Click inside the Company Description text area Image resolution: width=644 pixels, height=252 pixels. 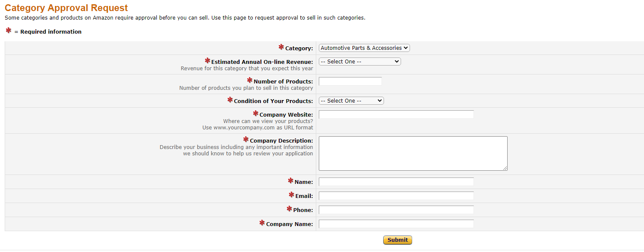click(413, 153)
